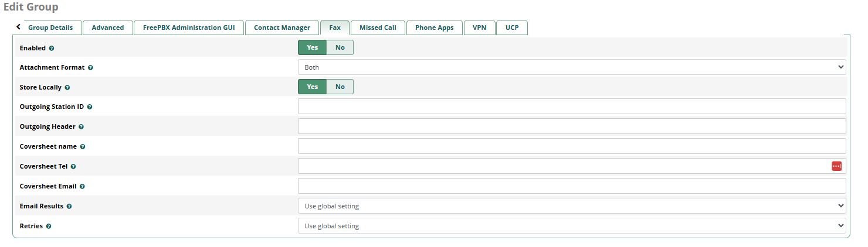Click help icon next to Email Results

coord(69,207)
